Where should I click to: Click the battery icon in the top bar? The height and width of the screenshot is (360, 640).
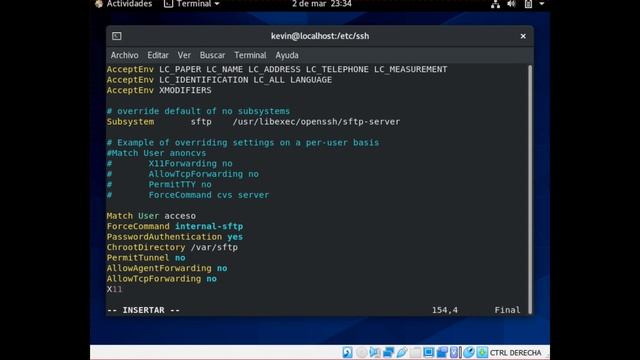(528, 4)
